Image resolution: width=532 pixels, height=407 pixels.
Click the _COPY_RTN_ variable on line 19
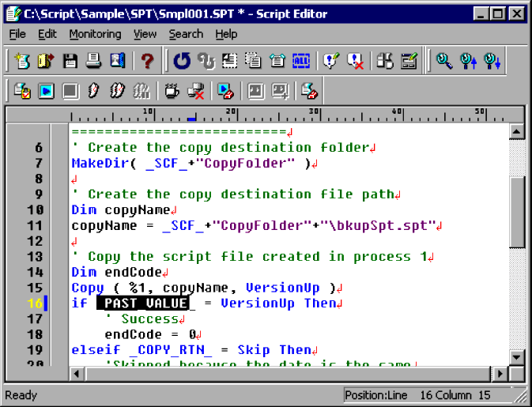point(171,350)
